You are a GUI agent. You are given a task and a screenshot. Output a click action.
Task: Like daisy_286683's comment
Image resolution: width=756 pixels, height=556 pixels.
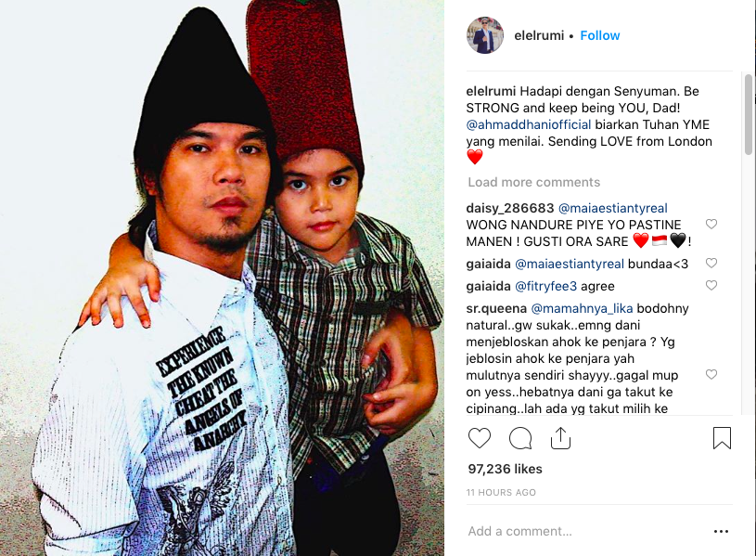711,224
